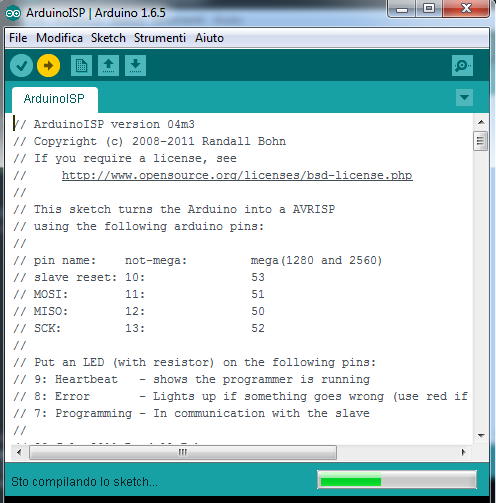Click the '7: Programming' comment line
The height and width of the screenshot is (503, 496).
(192, 413)
